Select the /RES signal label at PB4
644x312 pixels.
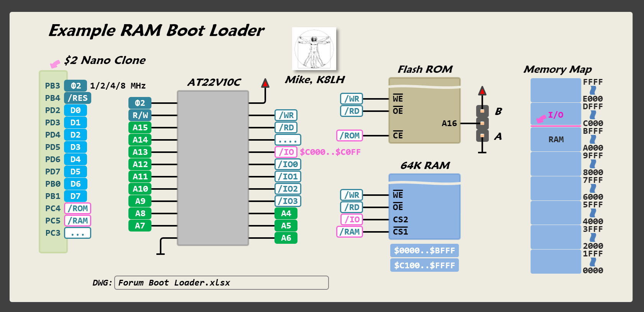77,98
